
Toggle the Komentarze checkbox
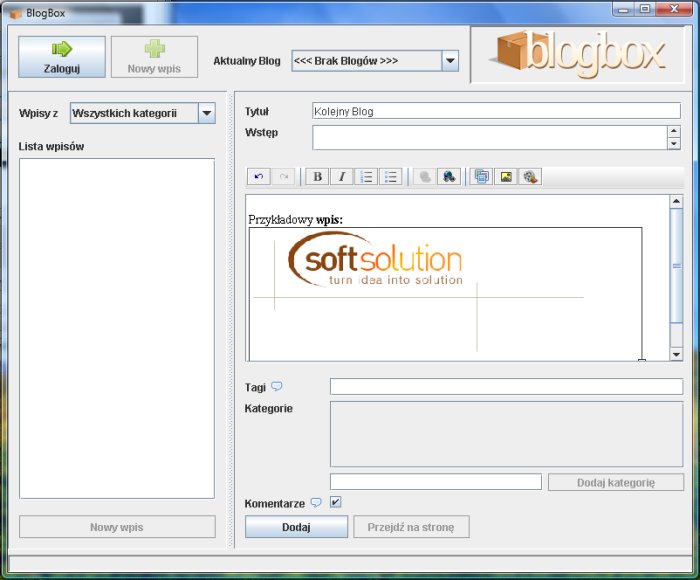336,502
